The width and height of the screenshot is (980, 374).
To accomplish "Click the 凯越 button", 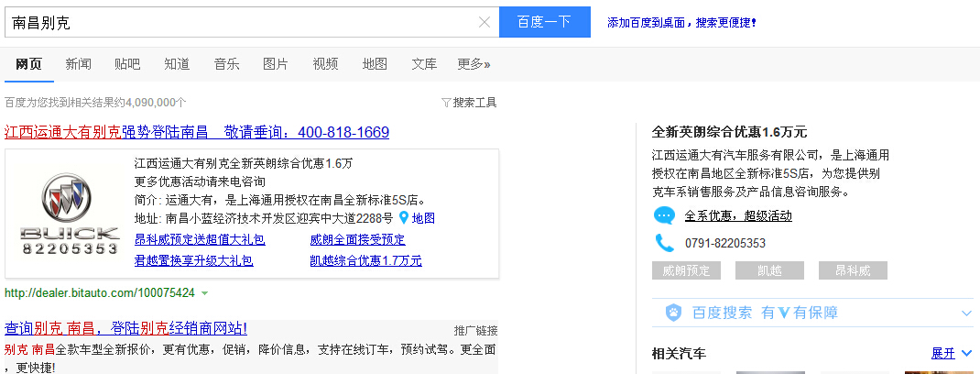I will tap(769, 270).
